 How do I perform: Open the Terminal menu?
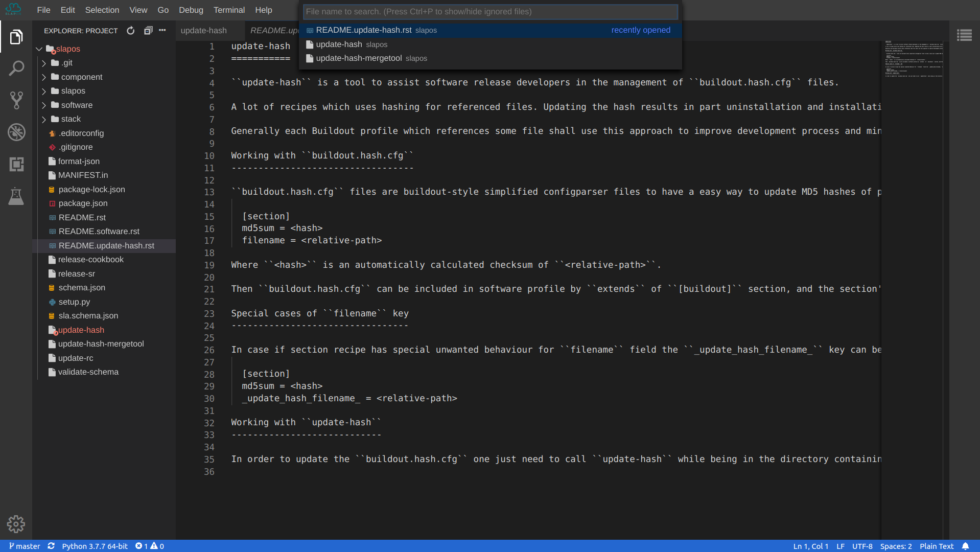click(x=229, y=10)
